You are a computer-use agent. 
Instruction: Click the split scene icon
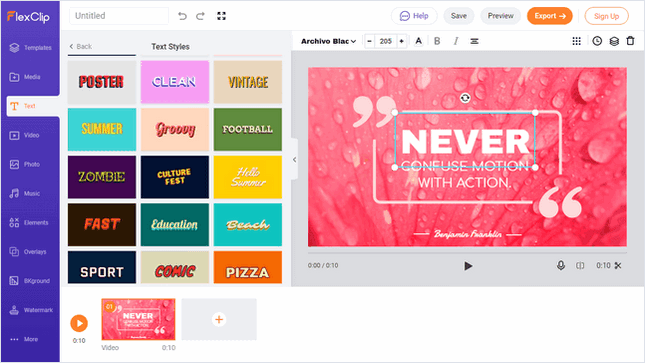pos(580,265)
